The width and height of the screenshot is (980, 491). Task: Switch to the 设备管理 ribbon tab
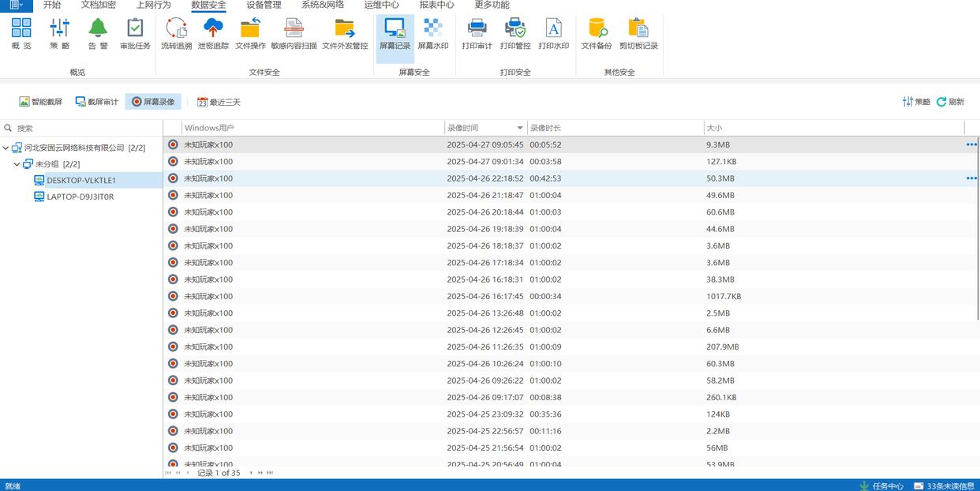[x=264, y=5]
